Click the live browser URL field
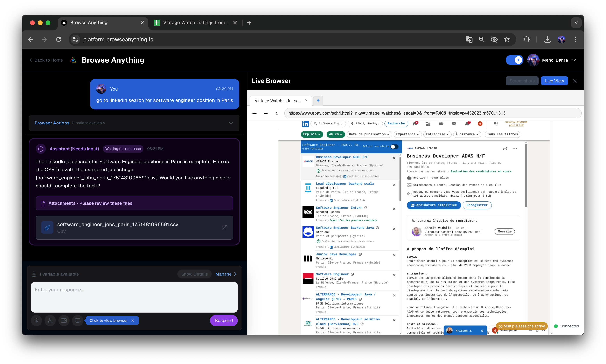 click(x=432, y=113)
